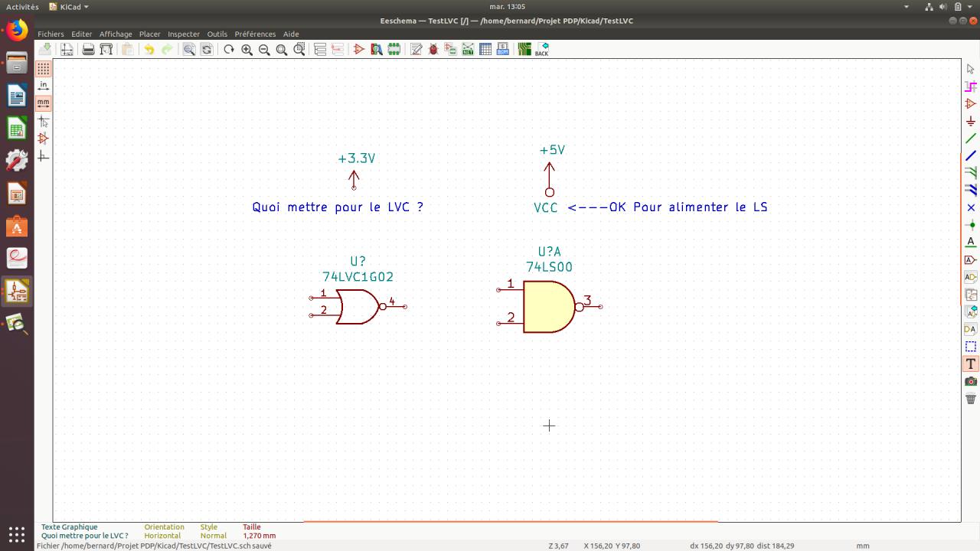This screenshot has height=551, width=980.
Task: Select the global label tool
Action: click(x=971, y=259)
